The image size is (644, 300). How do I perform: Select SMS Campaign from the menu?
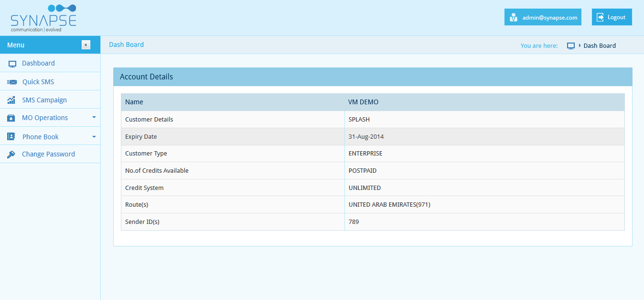[44, 100]
